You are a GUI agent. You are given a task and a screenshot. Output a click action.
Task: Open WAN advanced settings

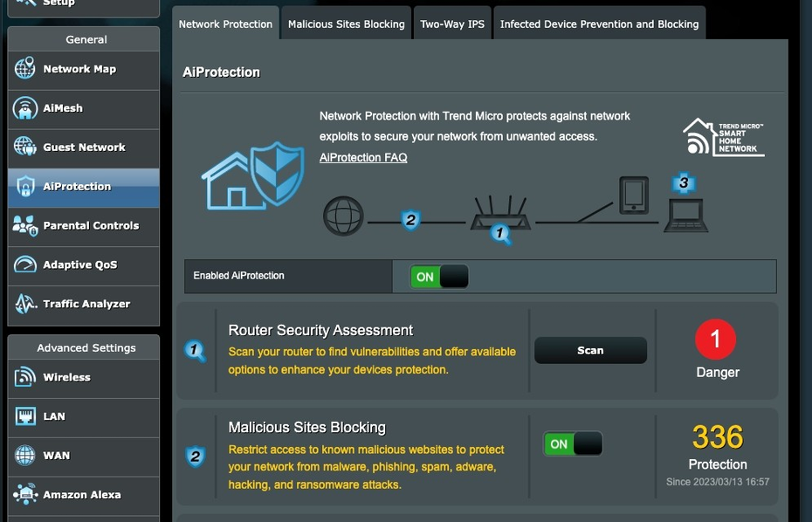point(83,457)
